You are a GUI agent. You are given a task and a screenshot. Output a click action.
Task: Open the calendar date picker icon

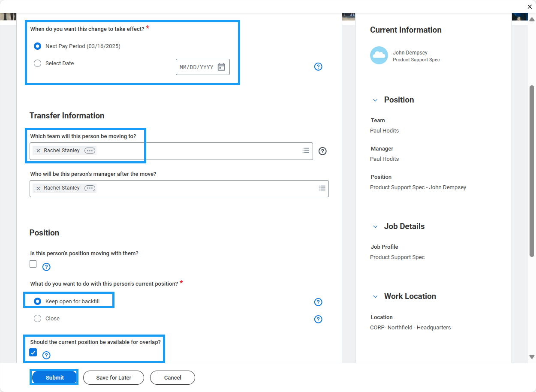[221, 67]
